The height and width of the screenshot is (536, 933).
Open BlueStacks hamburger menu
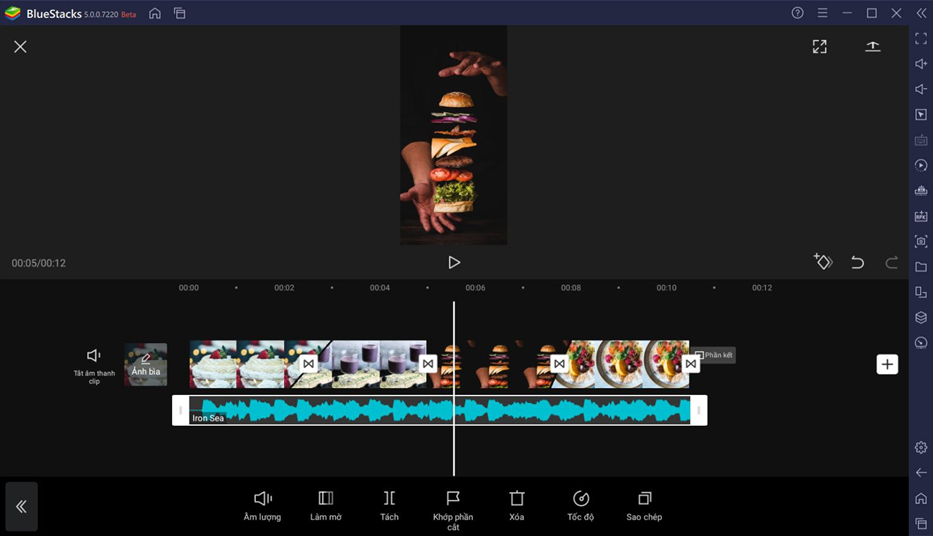[x=822, y=12]
